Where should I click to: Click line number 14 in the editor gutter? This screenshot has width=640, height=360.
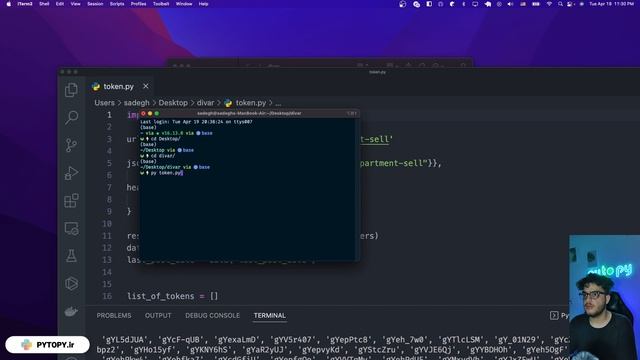107,272
